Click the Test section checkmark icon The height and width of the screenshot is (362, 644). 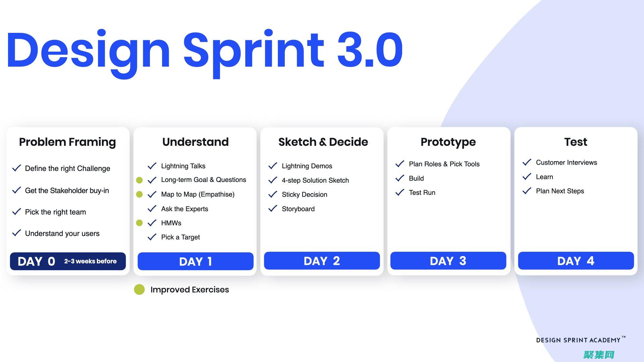527,162
